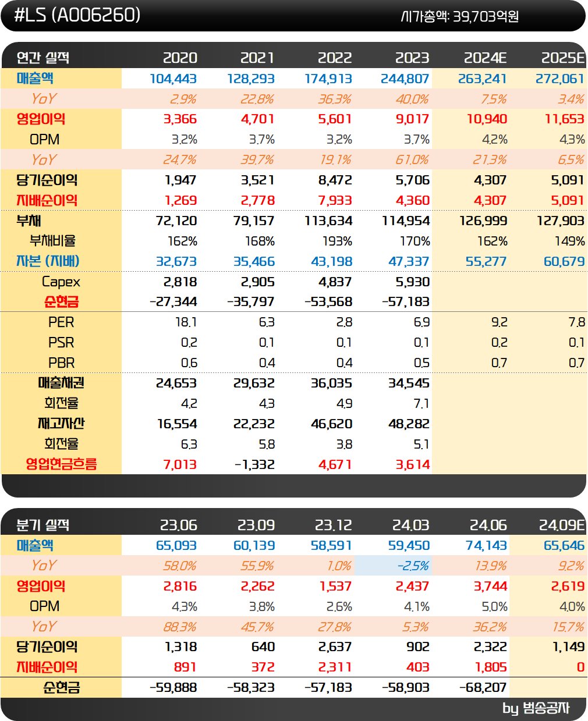The height and width of the screenshot is (721, 588).
Task: Click operating cash flow value 7,013
Action: [x=180, y=465]
